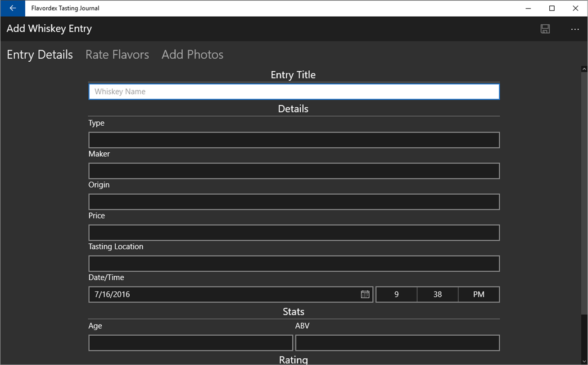
Task: Click the Entry Title heading
Action: (293, 75)
